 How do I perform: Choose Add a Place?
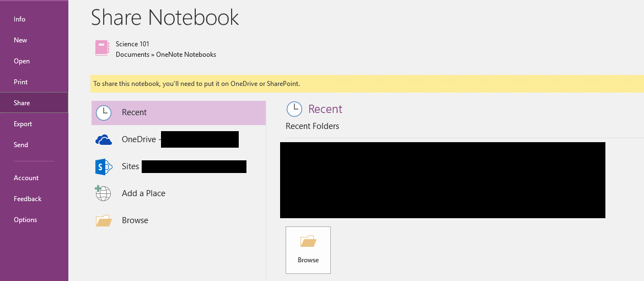pos(178,193)
